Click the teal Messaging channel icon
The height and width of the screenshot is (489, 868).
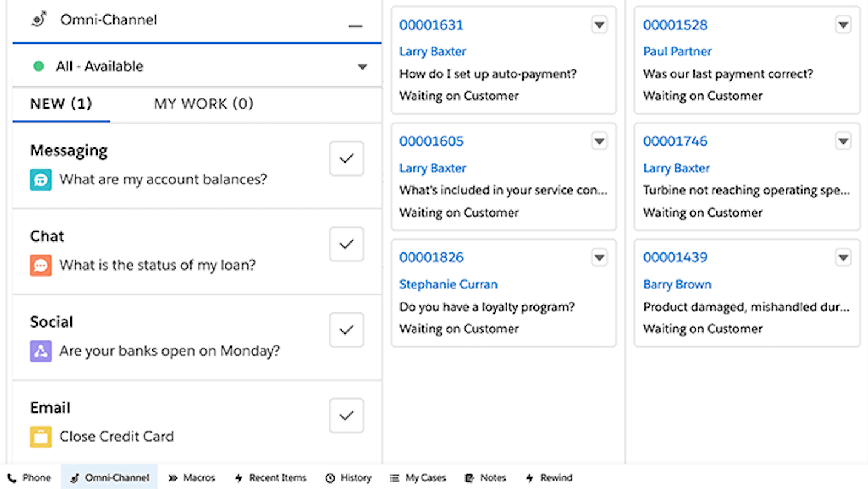click(x=41, y=180)
